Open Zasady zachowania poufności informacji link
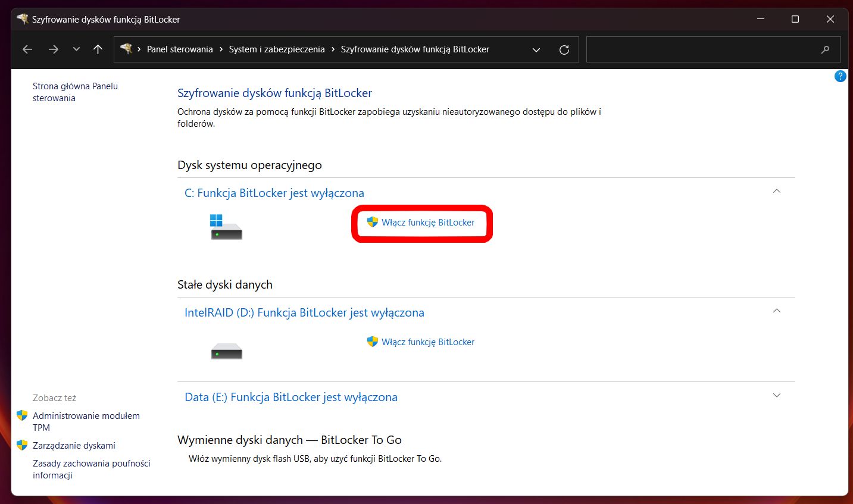Image resolution: width=853 pixels, height=504 pixels. tap(92, 469)
